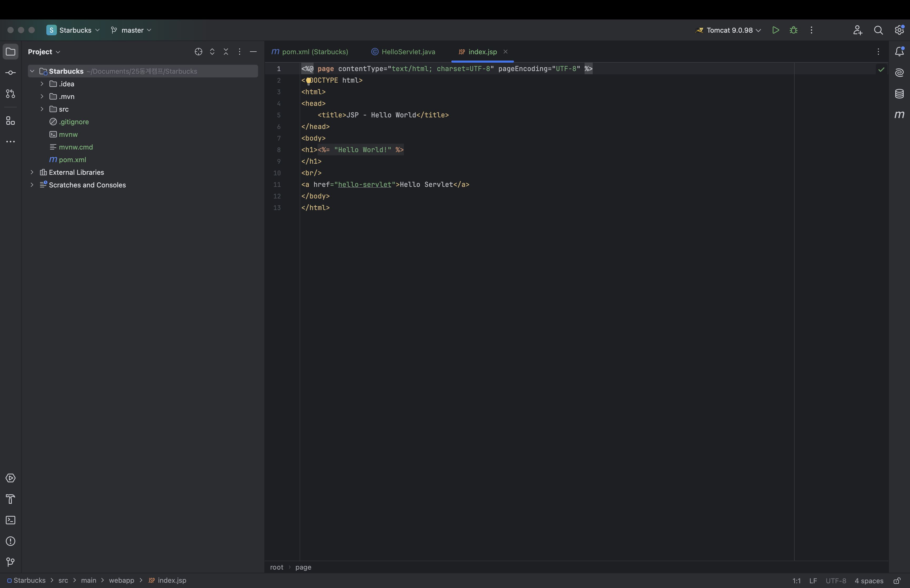Open the AI Assistant tool window
The width and height of the screenshot is (910, 588).
tap(899, 73)
